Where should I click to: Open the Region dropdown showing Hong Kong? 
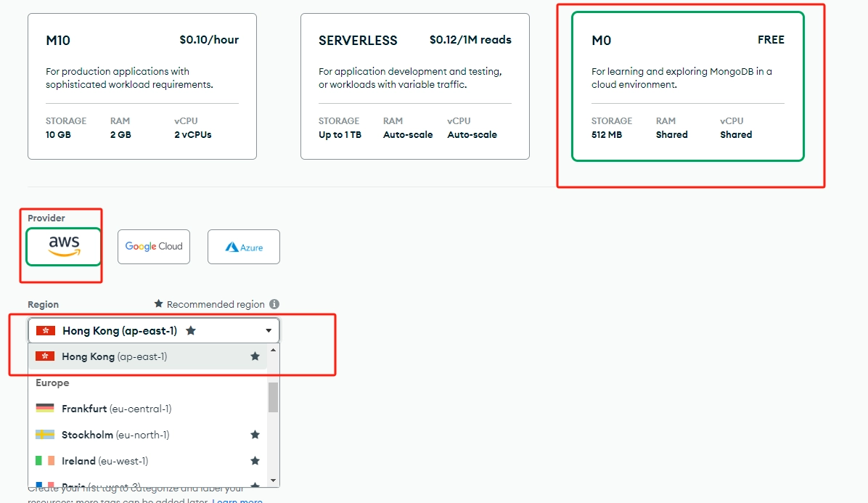coord(154,330)
